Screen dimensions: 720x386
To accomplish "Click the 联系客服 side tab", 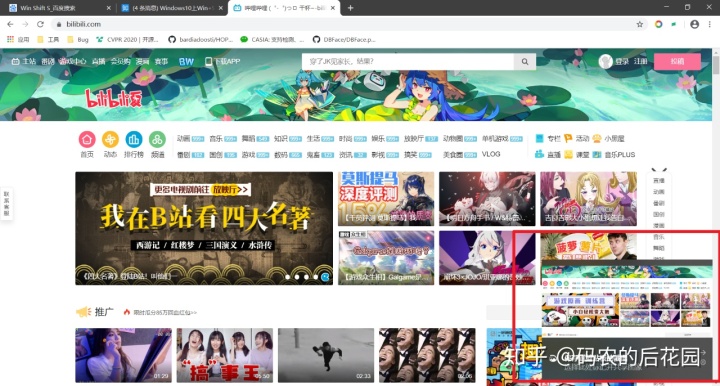I will pyautogui.click(x=6, y=203).
